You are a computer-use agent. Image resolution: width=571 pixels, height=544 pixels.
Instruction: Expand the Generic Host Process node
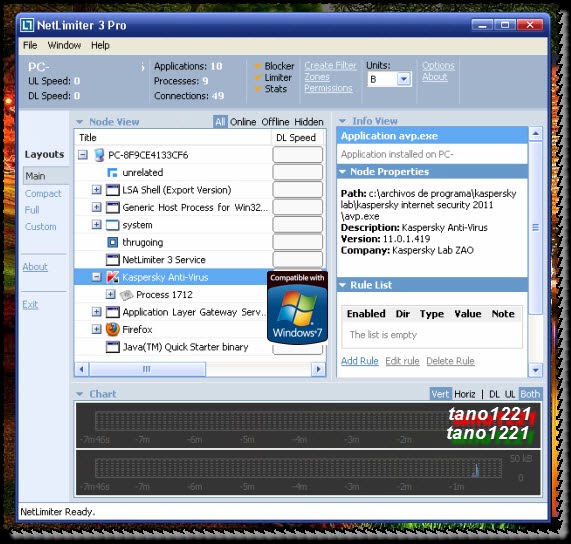97,207
